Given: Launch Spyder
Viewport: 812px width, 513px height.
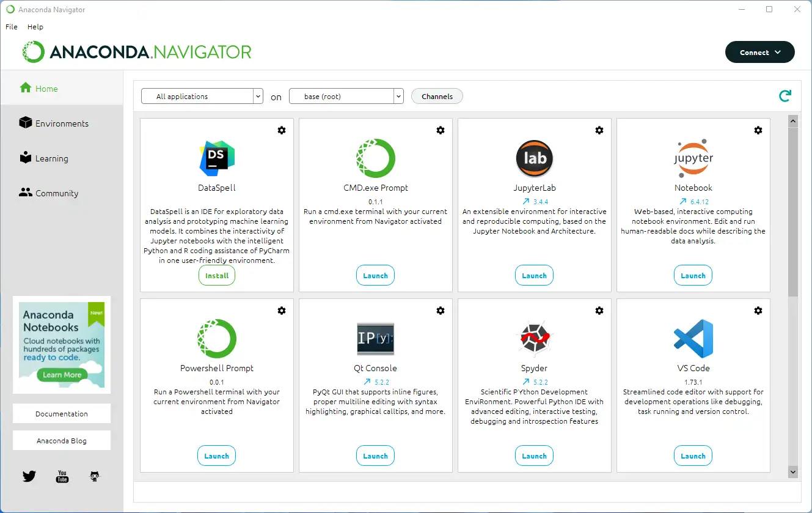Looking at the screenshot, I should coord(535,456).
